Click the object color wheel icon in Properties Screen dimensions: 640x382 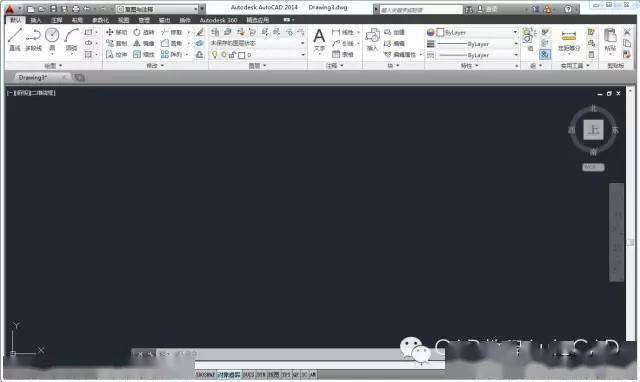430,32
